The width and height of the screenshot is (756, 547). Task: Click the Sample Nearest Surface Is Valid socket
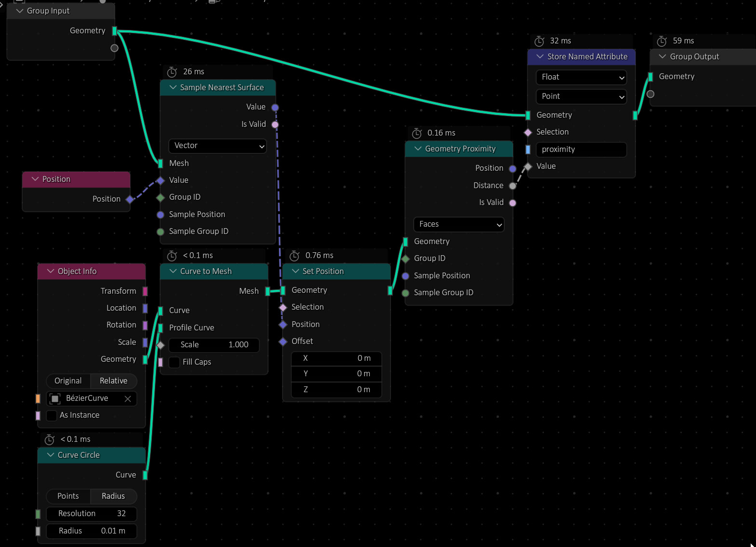(x=275, y=124)
